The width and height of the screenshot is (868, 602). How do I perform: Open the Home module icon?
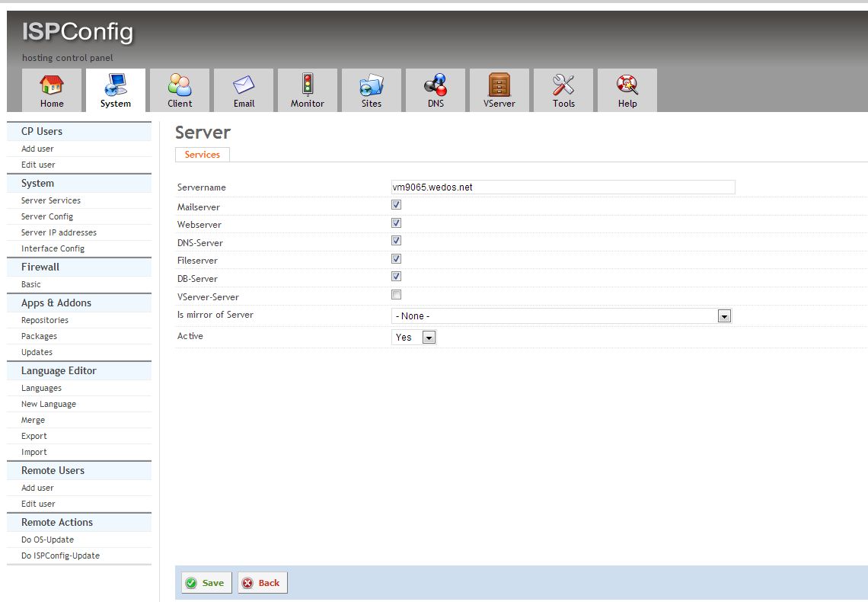pyautogui.click(x=52, y=85)
